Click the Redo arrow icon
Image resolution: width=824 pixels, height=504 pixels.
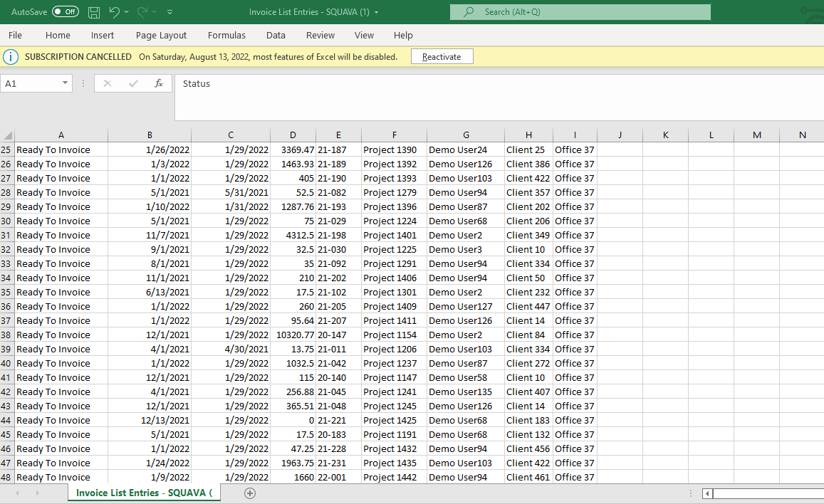pyautogui.click(x=142, y=11)
